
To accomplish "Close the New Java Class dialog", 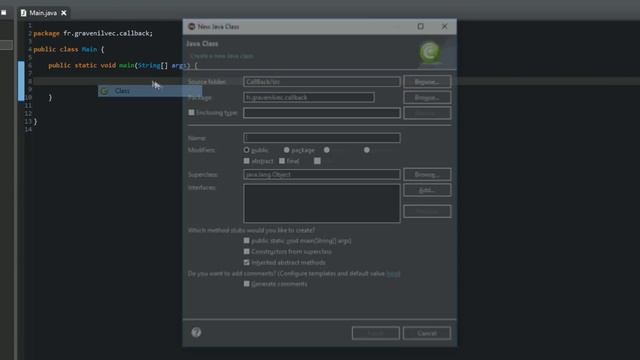I will point(444,27).
